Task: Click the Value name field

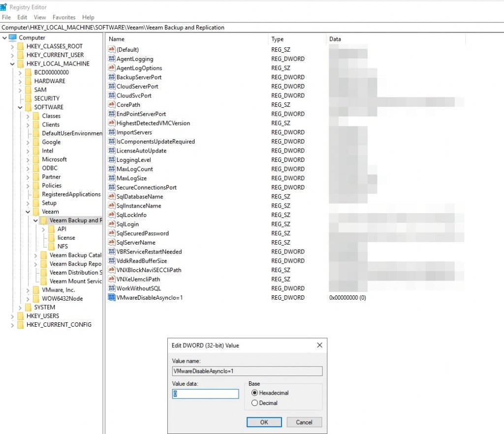Action: (247, 371)
